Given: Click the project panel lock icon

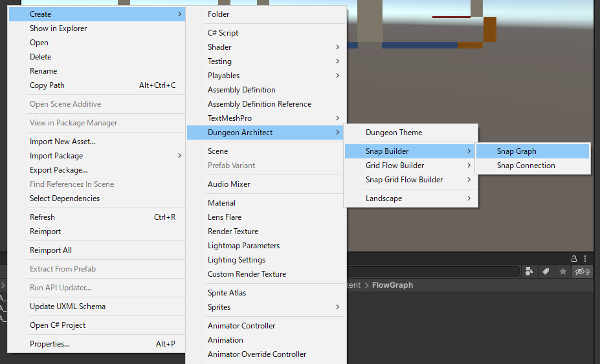Looking at the screenshot, I should point(573,259).
